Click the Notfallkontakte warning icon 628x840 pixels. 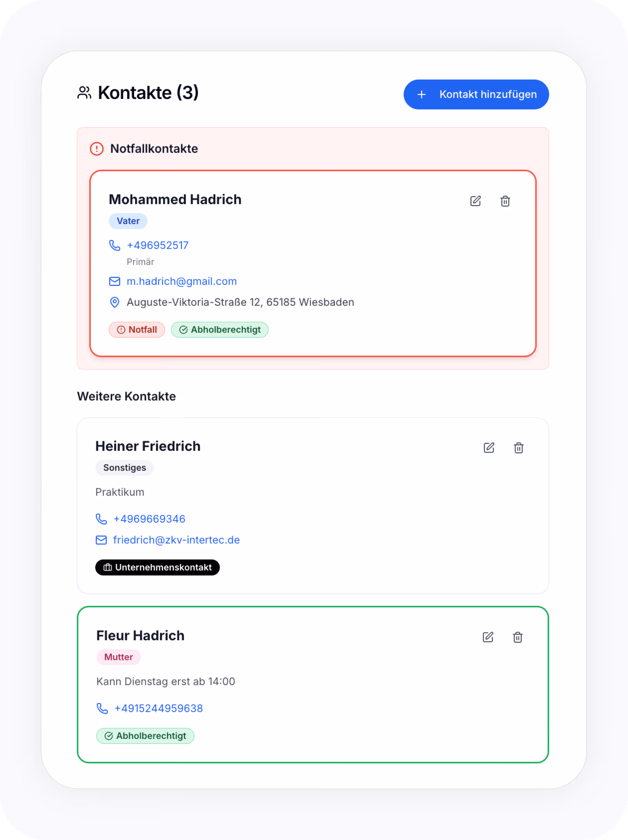[x=97, y=149]
